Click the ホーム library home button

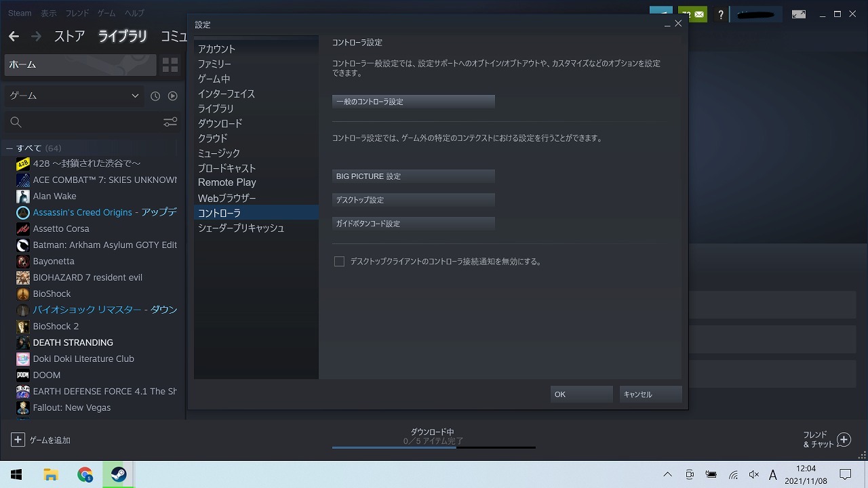coord(81,65)
